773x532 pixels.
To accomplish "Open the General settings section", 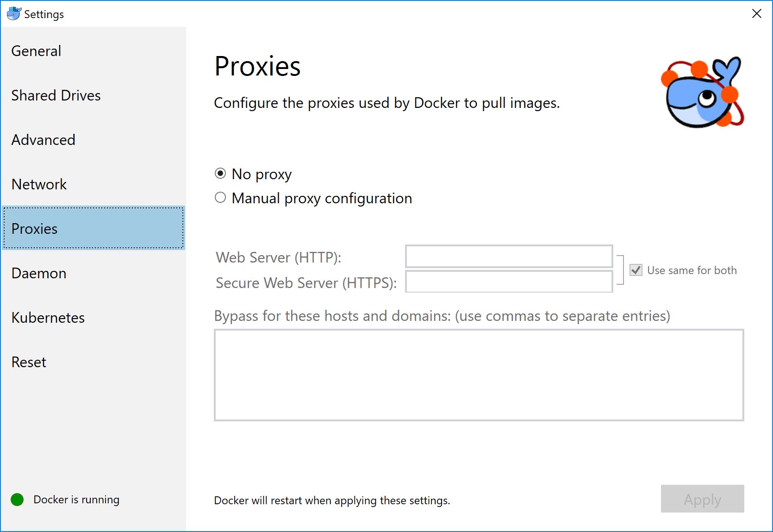I will (x=36, y=51).
